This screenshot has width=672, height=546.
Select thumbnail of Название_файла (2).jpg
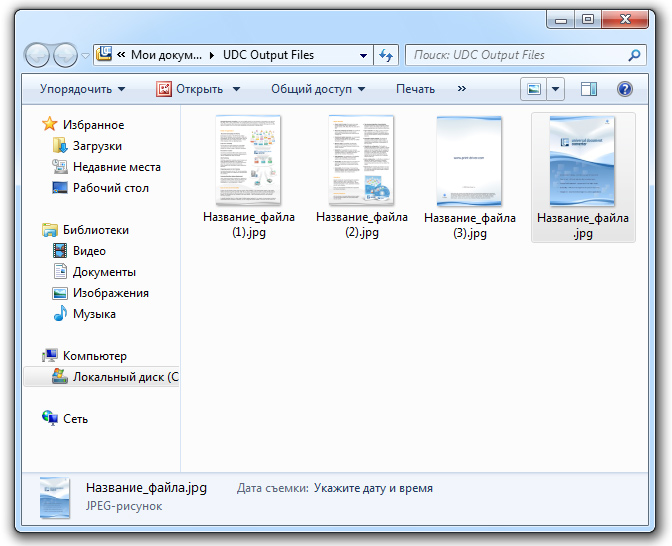tap(362, 160)
